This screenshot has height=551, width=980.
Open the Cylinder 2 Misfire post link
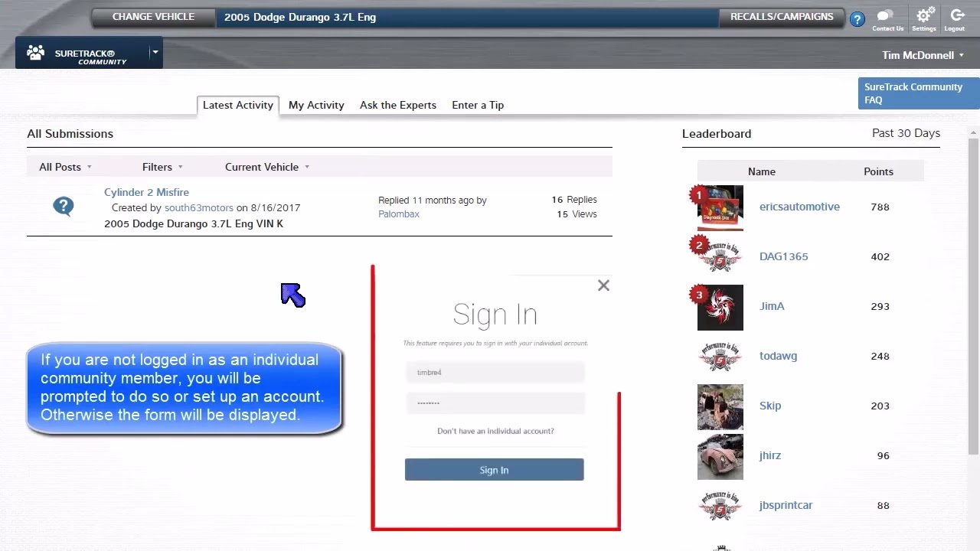(146, 192)
